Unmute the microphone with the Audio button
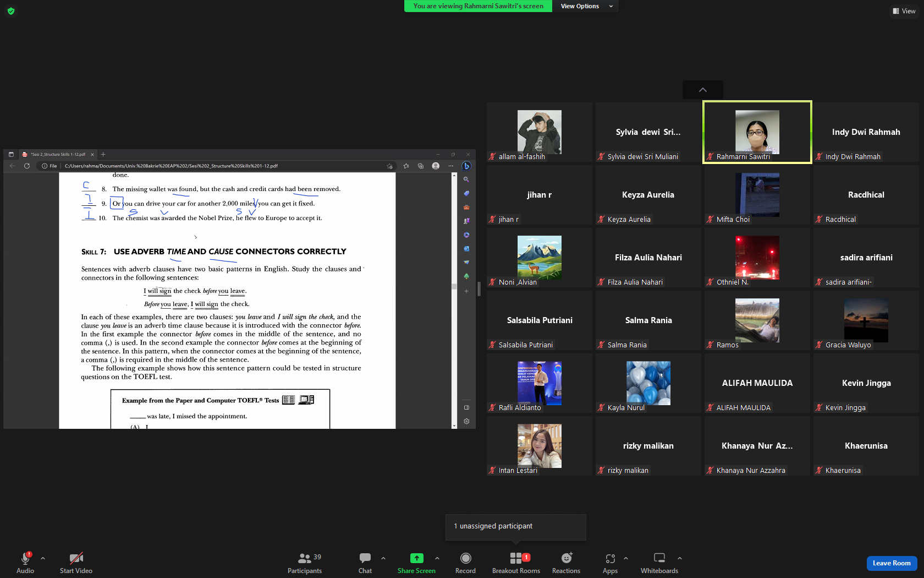This screenshot has height=578, width=924. pyautogui.click(x=25, y=563)
